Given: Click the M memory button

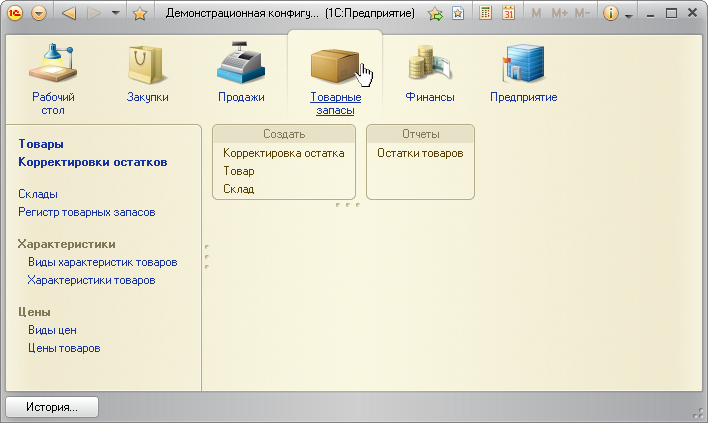Looking at the screenshot, I should tap(536, 14).
